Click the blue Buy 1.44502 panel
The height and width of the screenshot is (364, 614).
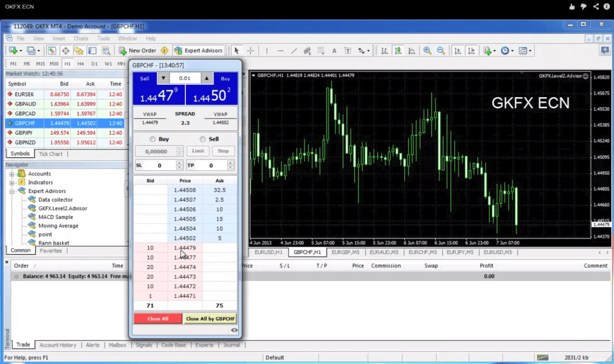coord(211,94)
